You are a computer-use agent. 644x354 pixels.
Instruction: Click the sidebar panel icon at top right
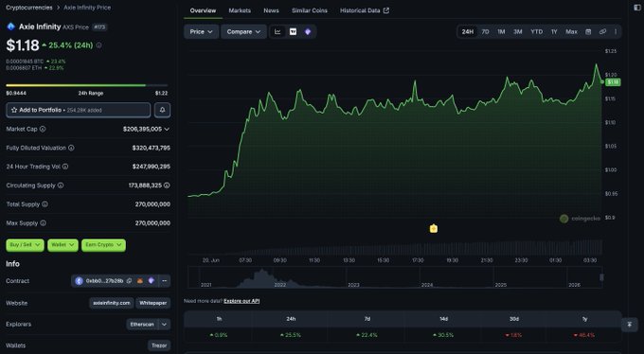637,8
